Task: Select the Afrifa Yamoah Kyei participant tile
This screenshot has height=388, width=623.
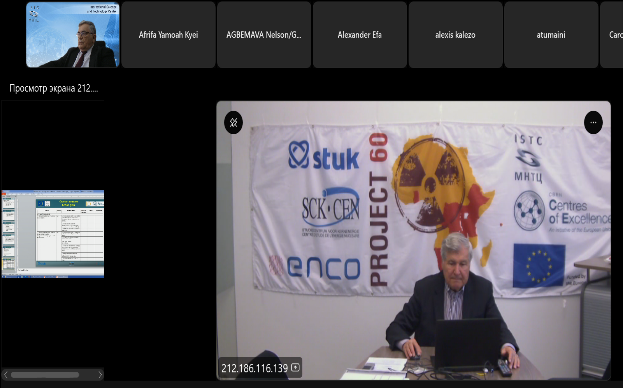Action: click(x=168, y=35)
